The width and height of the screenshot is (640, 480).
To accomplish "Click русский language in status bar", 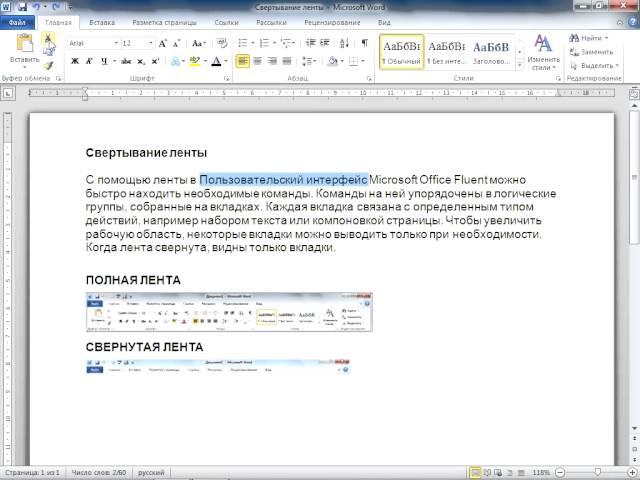I will (151, 473).
